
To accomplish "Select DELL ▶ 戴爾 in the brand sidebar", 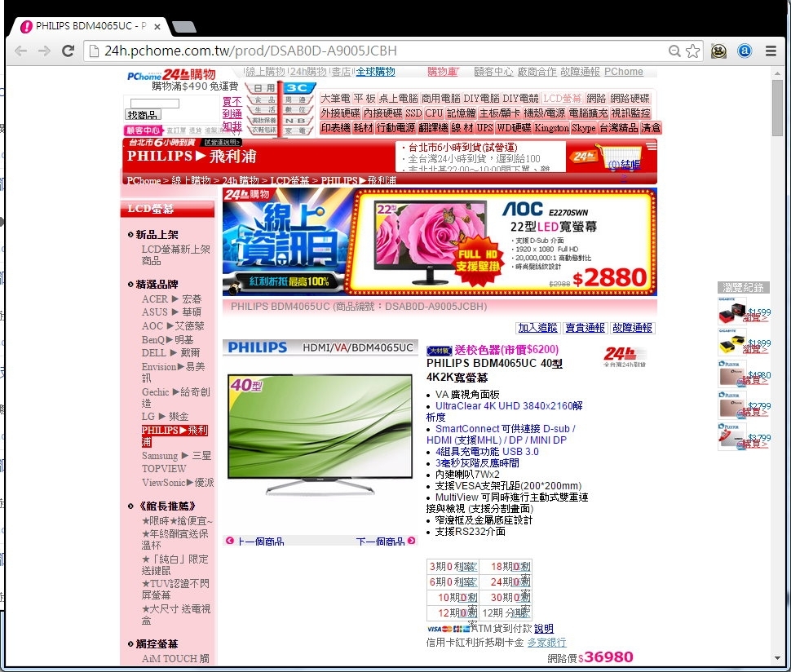I will pos(171,352).
